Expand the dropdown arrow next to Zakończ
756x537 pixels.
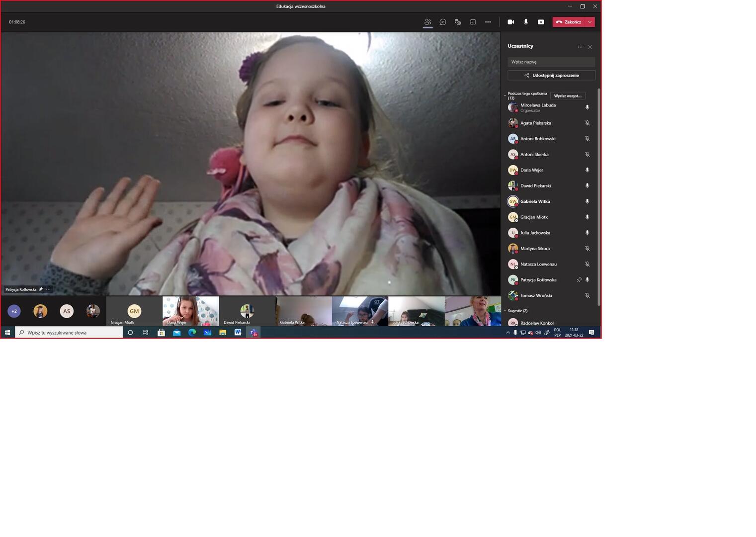[x=589, y=22]
